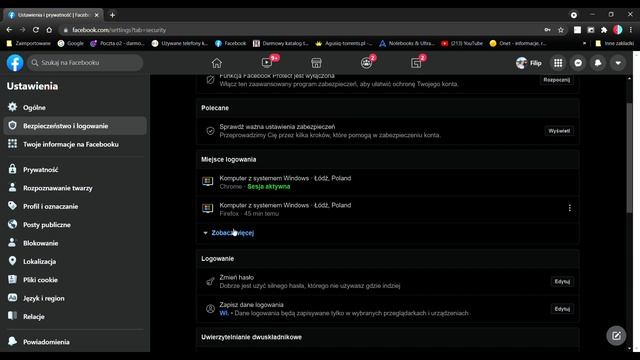The height and width of the screenshot is (360, 640).
Task: Click Wyświetl for security checkup
Action: [x=559, y=131]
